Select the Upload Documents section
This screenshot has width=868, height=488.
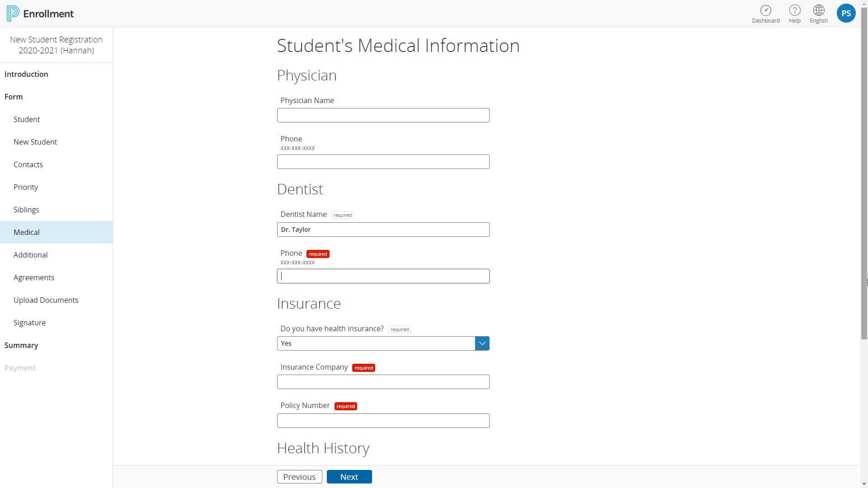click(x=46, y=300)
